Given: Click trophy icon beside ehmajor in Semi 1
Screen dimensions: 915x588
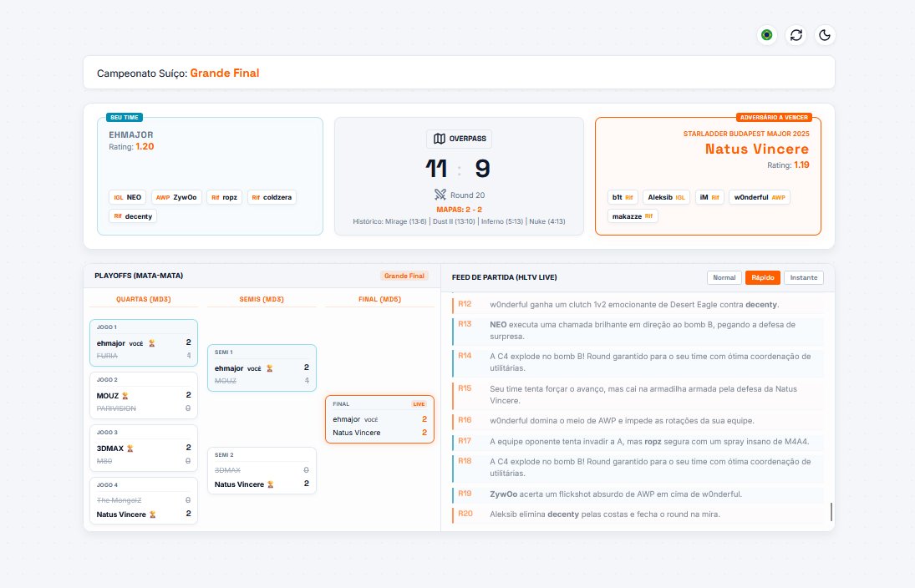Looking at the screenshot, I should [270, 368].
